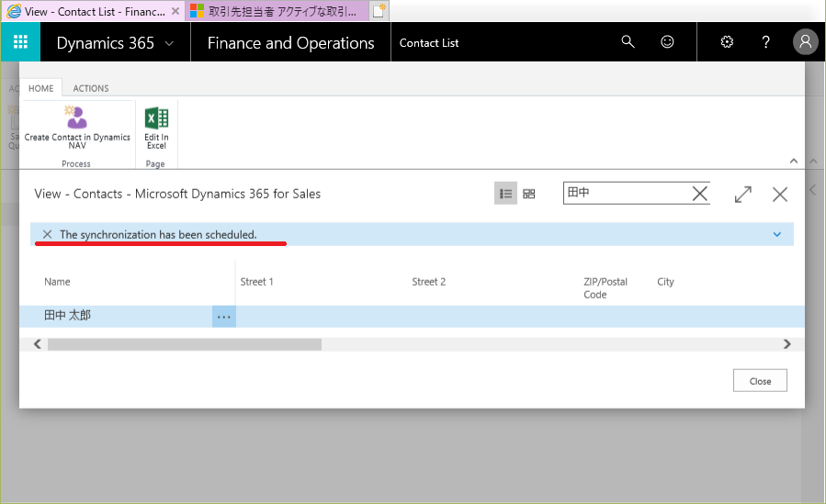The width and height of the screenshot is (826, 504).
Task: Select the ACTIONS ribbon tab
Action: [91, 88]
